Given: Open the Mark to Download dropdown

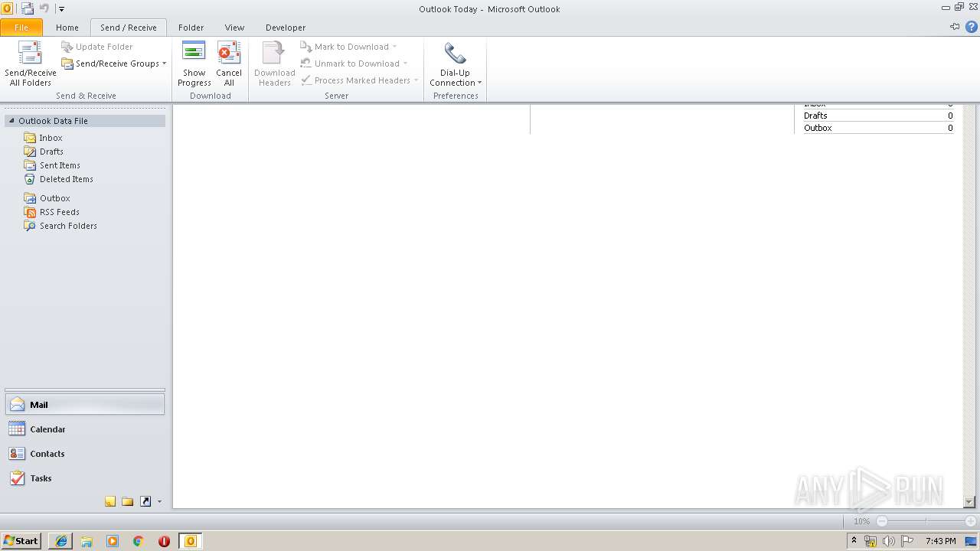Looking at the screenshot, I should (x=348, y=47).
